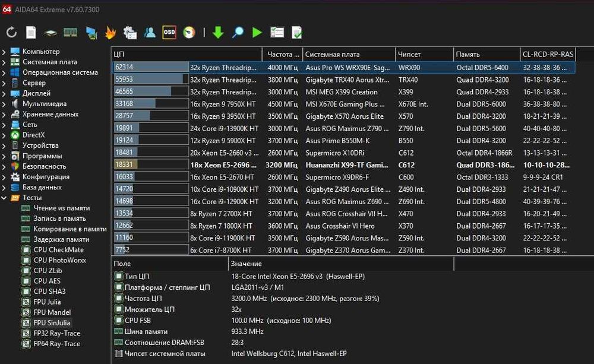
Task: Open CPU ZLib test
Action: [48, 270]
